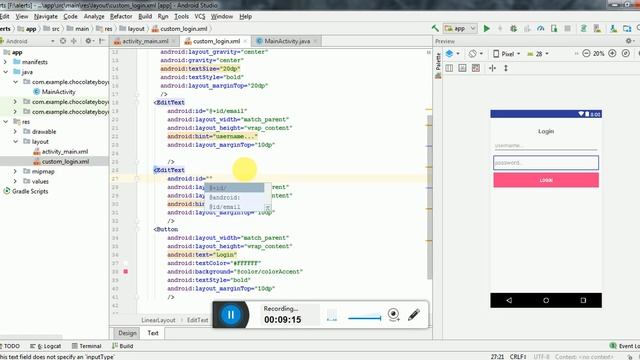The width and height of the screenshot is (640, 360).
Task: Click the sync project with Gradle icon
Action: pos(583,29)
